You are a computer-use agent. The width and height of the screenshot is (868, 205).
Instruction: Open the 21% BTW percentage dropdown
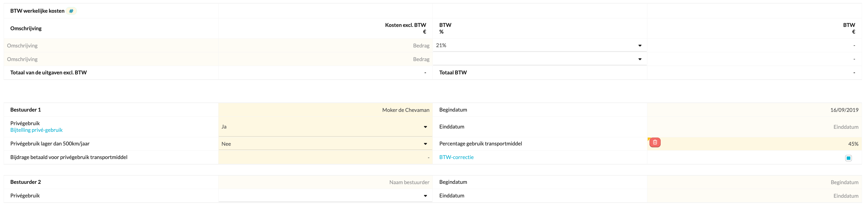pos(539,46)
